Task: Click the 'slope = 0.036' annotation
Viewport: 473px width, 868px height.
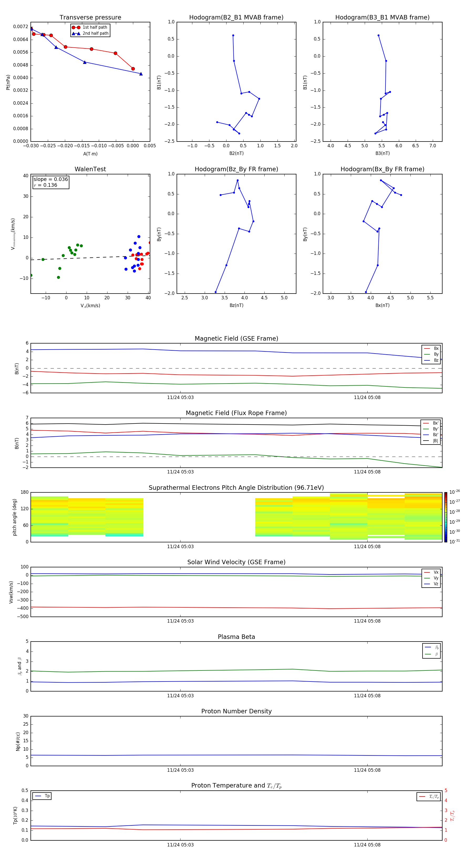Action: 50,179
